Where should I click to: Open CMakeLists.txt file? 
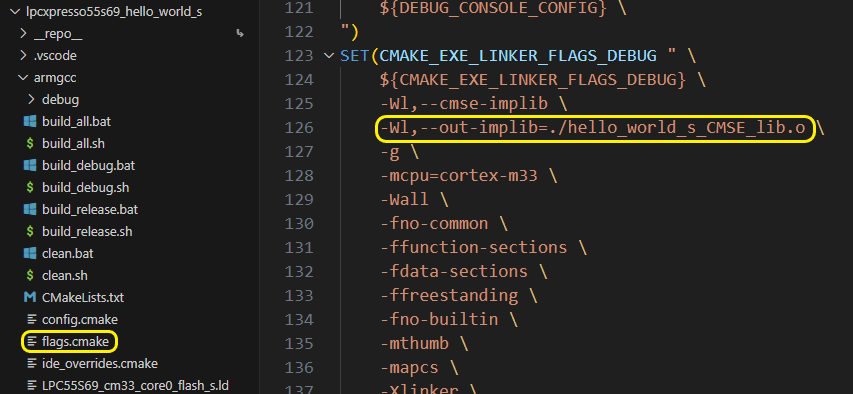[x=83, y=298]
